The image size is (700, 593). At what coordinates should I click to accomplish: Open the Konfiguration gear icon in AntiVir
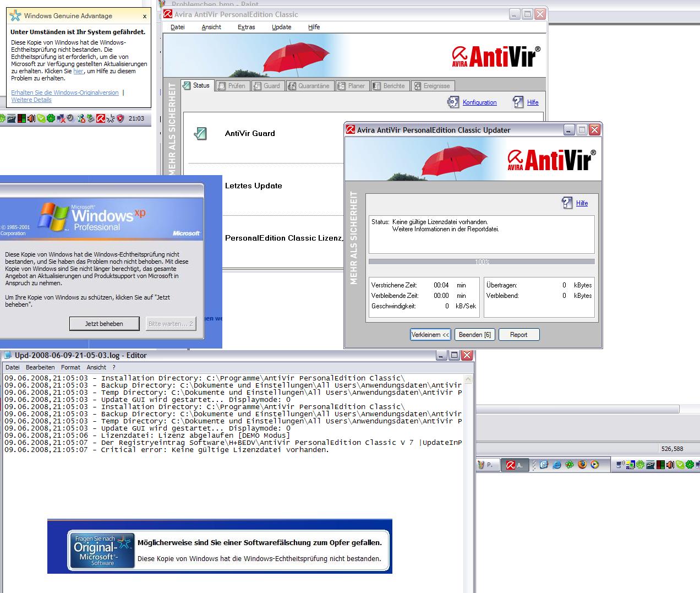pos(453,102)
